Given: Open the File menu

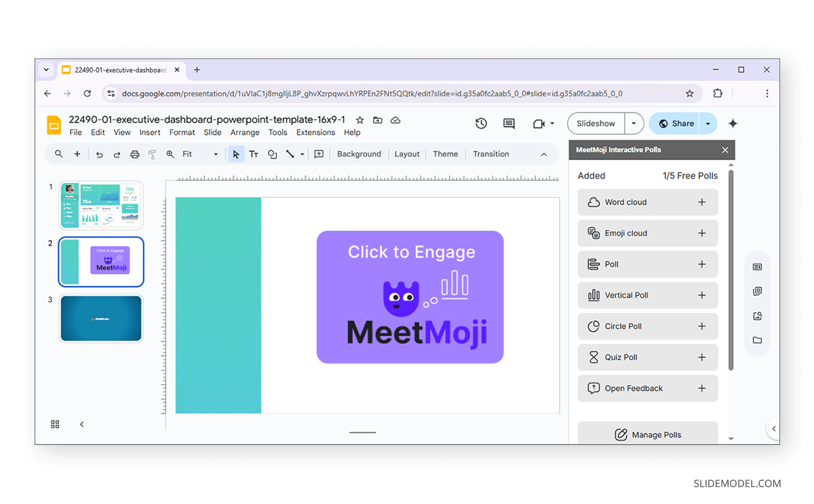Looking at the screenshot, I should point(75,132).
